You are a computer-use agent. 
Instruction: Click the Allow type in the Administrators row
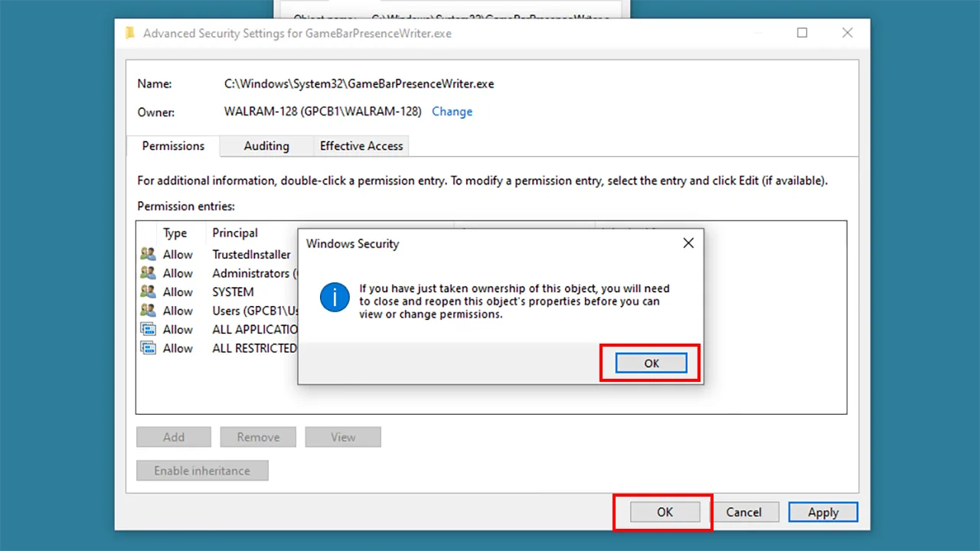[x=178, y=273]
